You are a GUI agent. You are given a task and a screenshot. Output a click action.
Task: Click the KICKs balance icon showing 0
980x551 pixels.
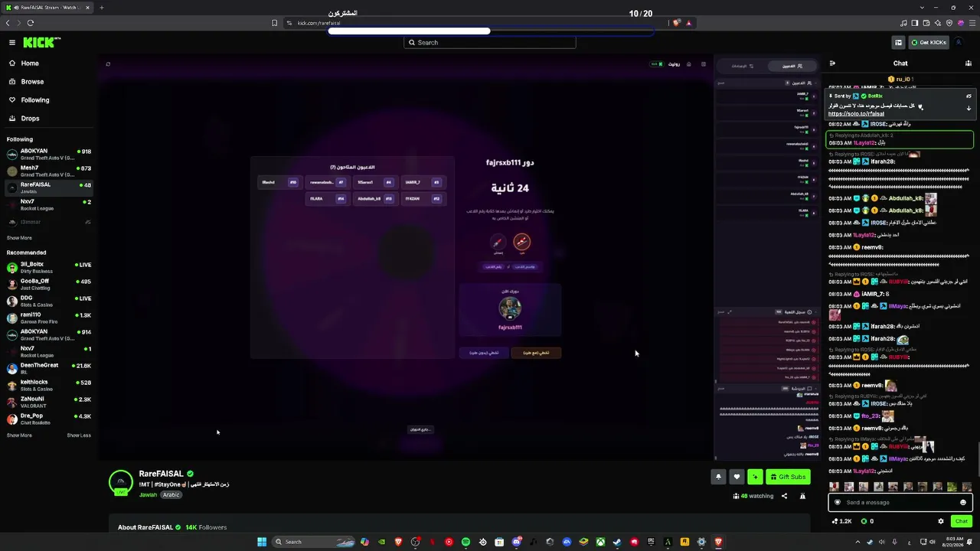point(867,521)
